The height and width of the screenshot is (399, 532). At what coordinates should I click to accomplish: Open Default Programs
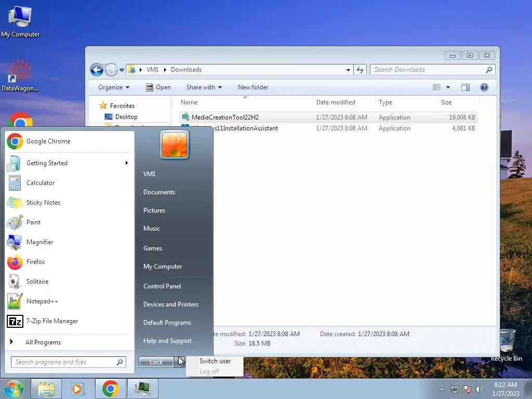click(167, 323)
